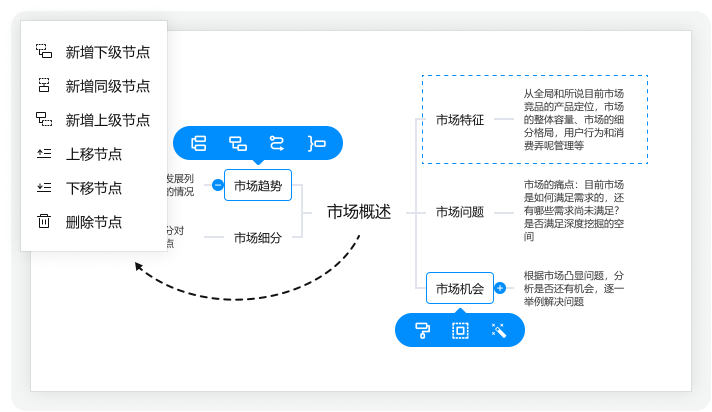Select the 市场细分 node
The width and height of the screenshot is (712, 412).
click(x=258, y=238)
